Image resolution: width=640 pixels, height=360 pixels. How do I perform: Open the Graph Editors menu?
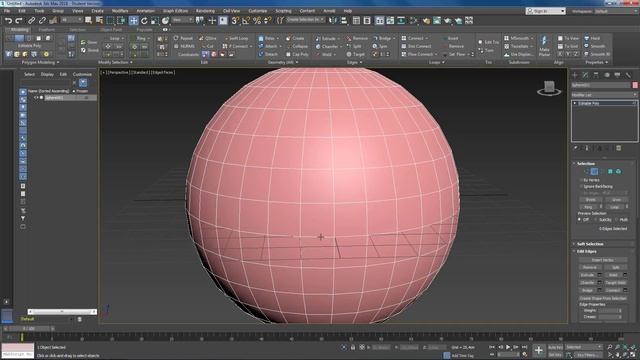pyautogui.click(x=176, y=11)
